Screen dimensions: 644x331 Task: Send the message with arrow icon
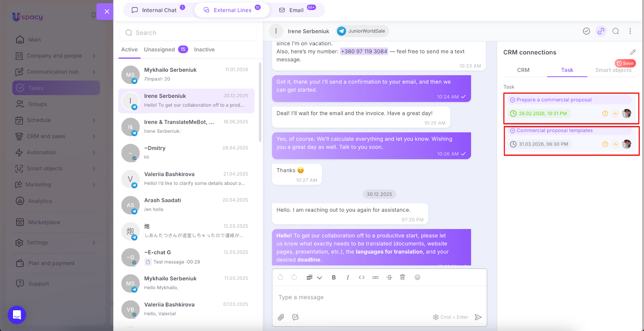click(478, 317)
